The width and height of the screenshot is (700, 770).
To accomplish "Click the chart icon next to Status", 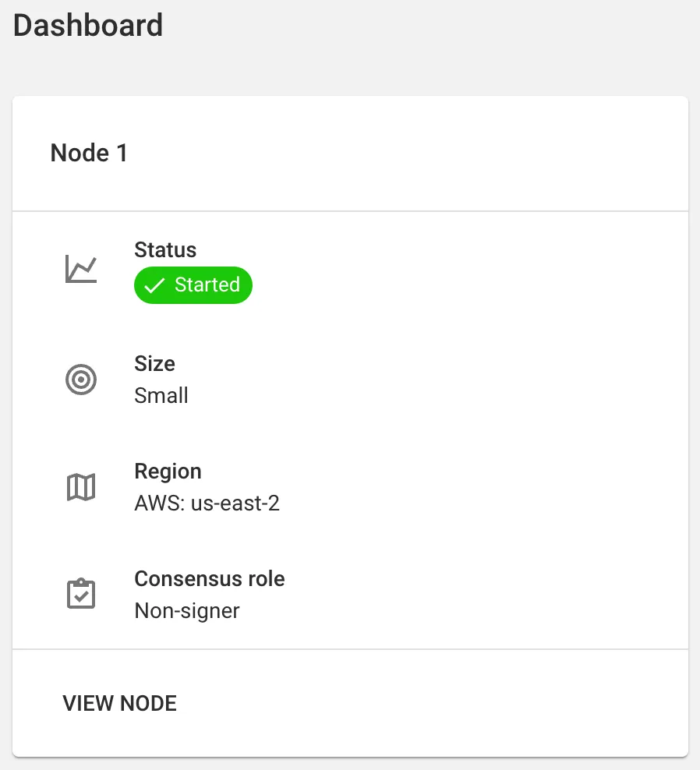I will [x=80, y=267].
